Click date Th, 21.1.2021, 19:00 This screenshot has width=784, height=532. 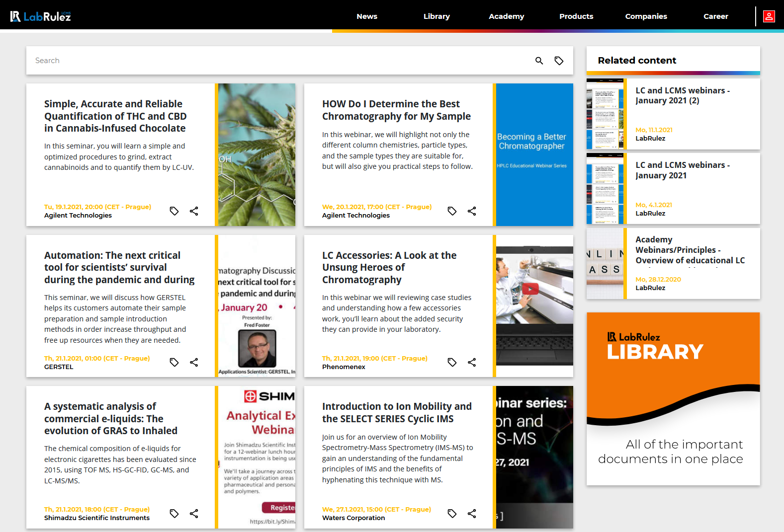point(375,359)
